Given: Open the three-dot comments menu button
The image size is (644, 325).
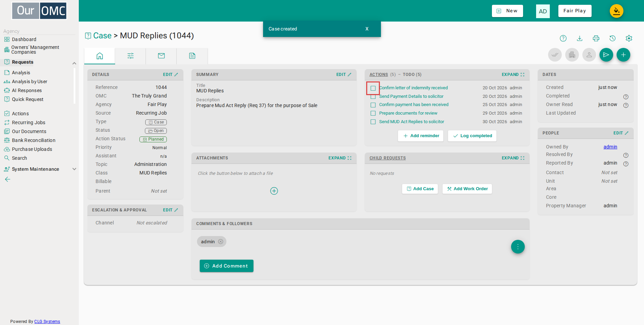Looking at the screenshot, I should (x=518, y=247).
